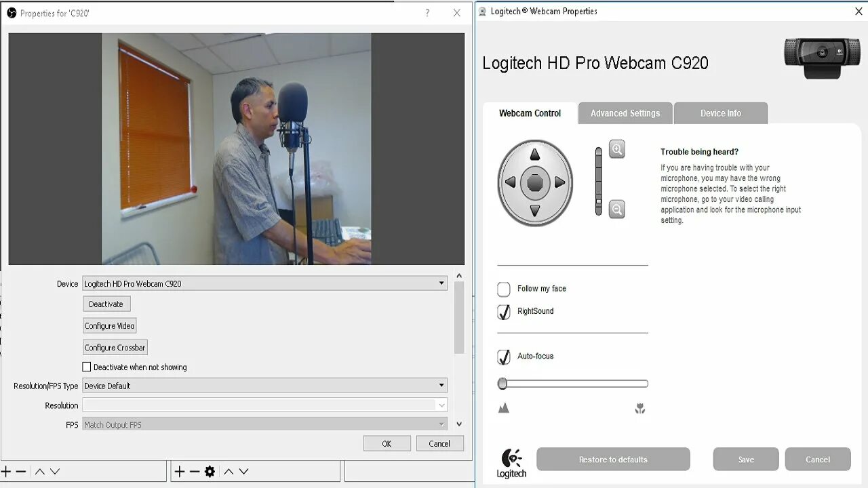Click the Properties panel vertical scrollbar thumb
This screenshot has height=488, width=868.
tap(459, 317)
